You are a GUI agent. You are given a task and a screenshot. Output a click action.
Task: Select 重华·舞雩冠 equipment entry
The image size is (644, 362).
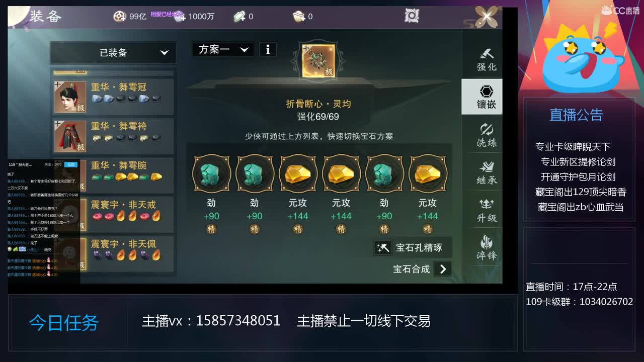click(x=114, y=97)
